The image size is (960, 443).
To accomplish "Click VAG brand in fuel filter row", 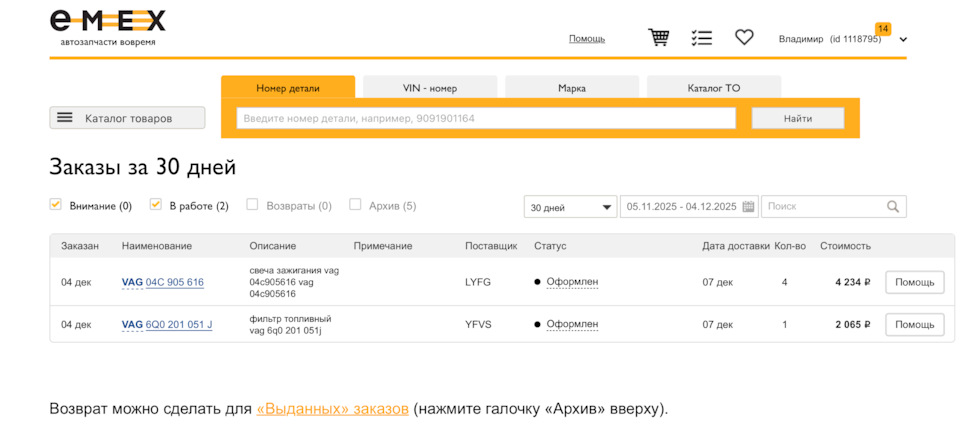I will 132,324.
